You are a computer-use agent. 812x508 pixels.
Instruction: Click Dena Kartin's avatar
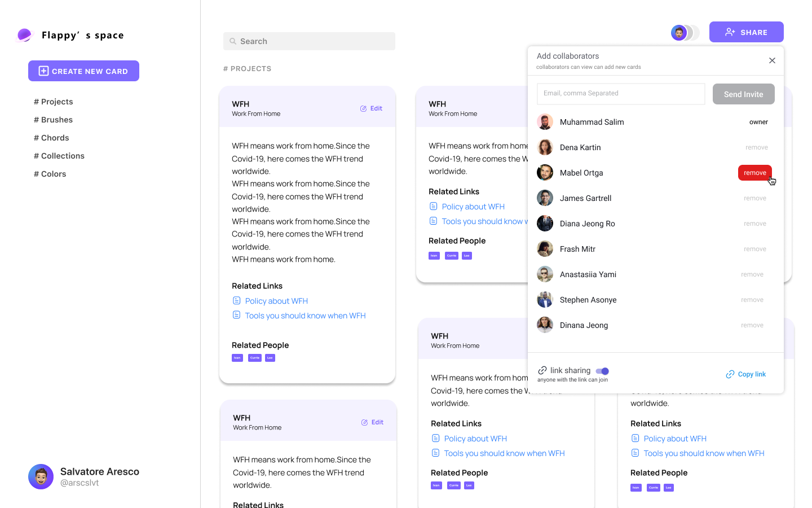[545, 147]
